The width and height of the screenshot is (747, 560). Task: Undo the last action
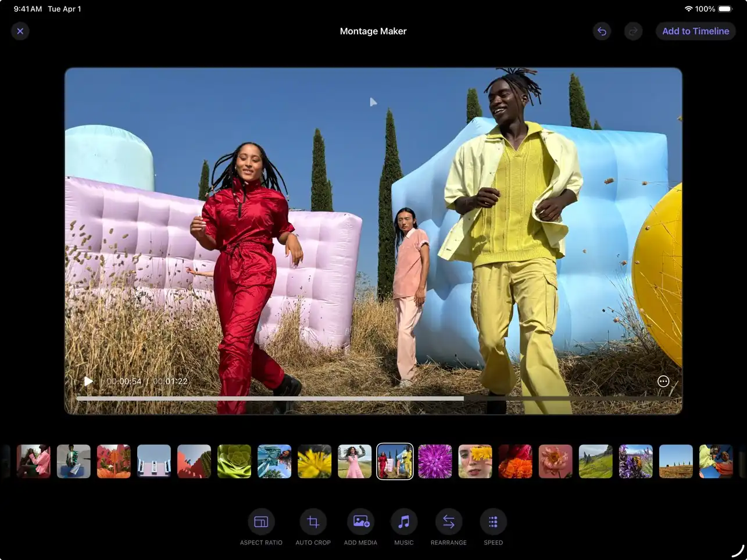coord(602,31)
